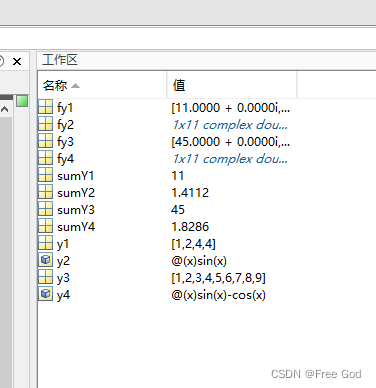376x388 pixels.
Task: Close the panel with the X button
Action: [x=17, y=61]
